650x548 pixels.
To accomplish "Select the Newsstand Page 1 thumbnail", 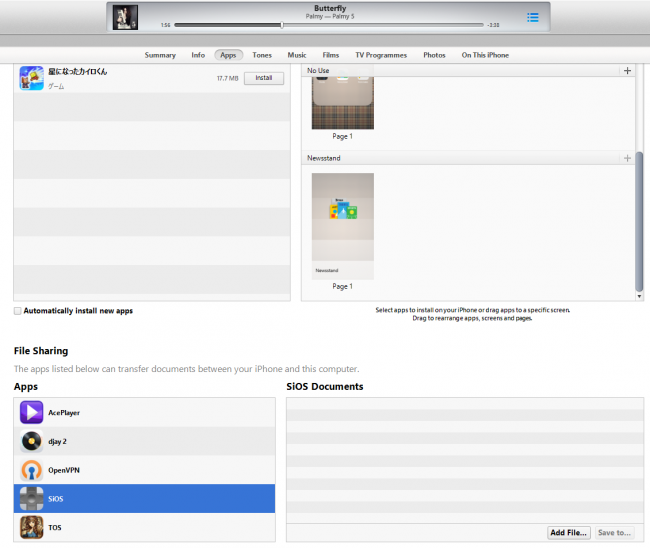I will click(x=343, y=226).
